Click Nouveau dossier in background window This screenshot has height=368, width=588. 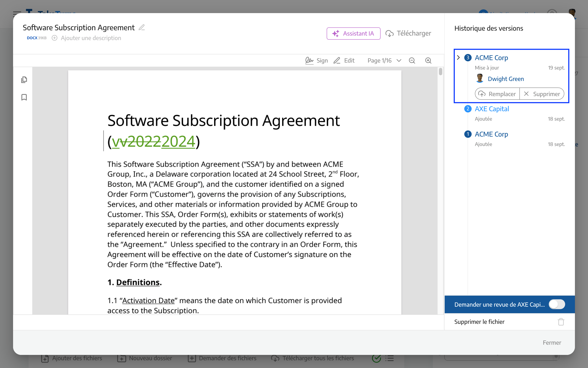click(x=145, y=358)
